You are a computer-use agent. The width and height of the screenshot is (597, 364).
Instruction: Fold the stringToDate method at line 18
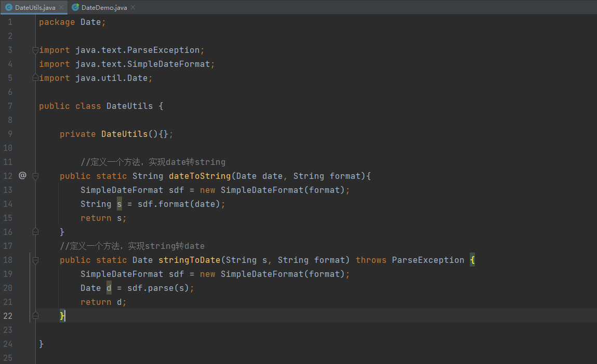35,260
